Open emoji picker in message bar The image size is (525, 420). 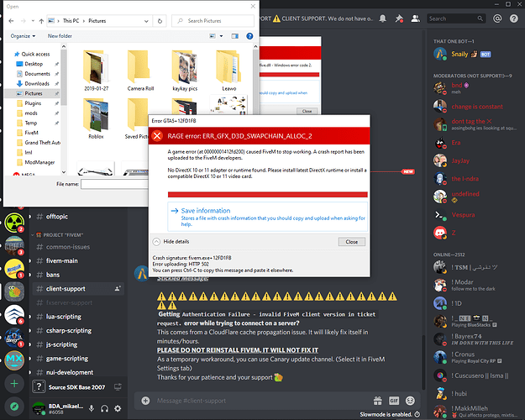pos(410,401)
